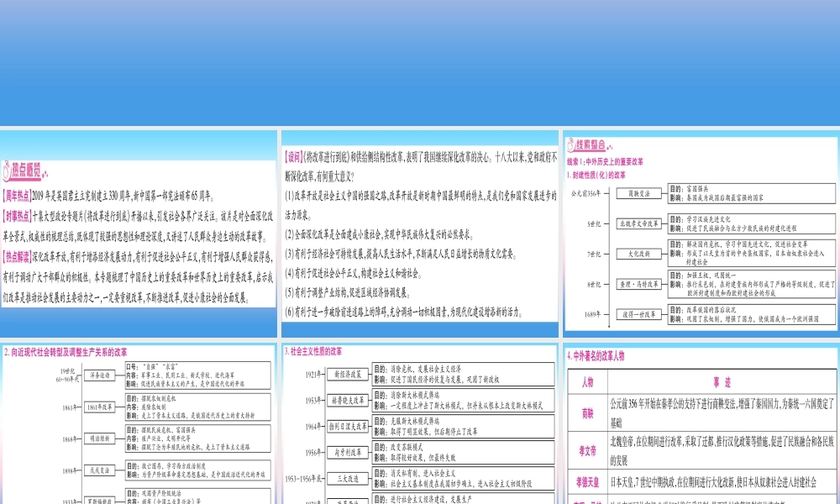
Task: Select the 彼得一世改革 box
Action: pyautogui.click(x=638, y=314)
